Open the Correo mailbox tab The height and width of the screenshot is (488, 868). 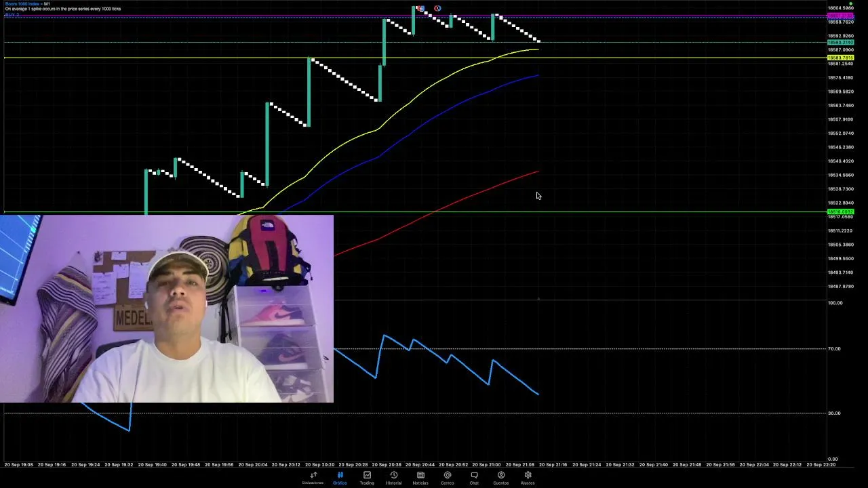click(x=448, y=479)
